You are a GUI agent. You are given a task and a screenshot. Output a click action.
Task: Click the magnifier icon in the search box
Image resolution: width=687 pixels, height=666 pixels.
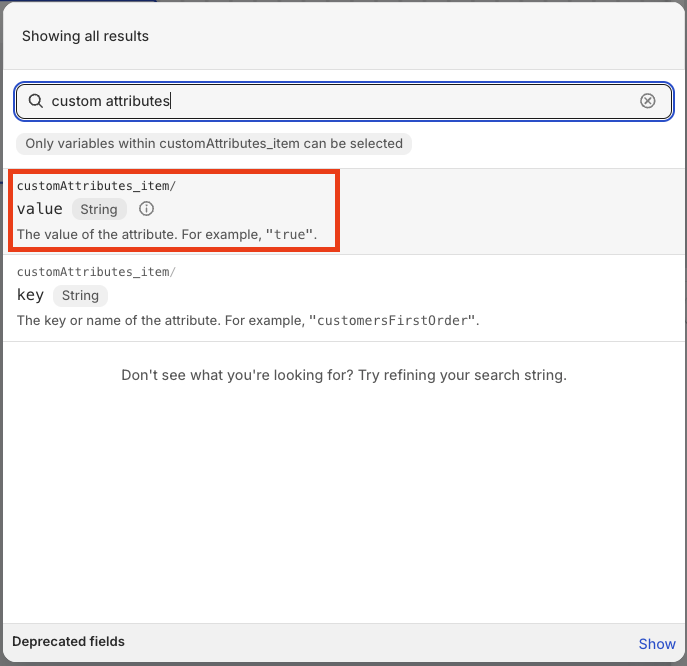click(36, 101)
